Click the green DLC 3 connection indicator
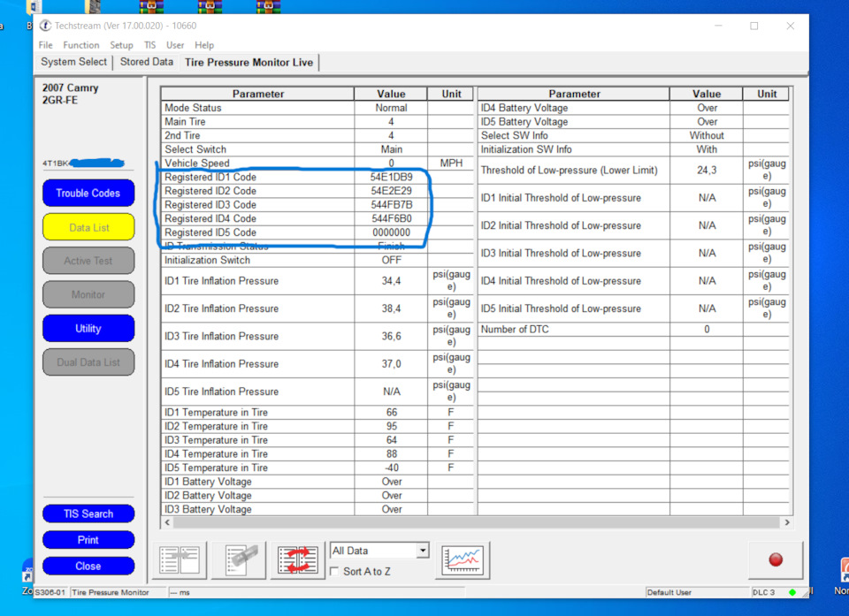The image size is (849, 616). click(x=792, y=592)
